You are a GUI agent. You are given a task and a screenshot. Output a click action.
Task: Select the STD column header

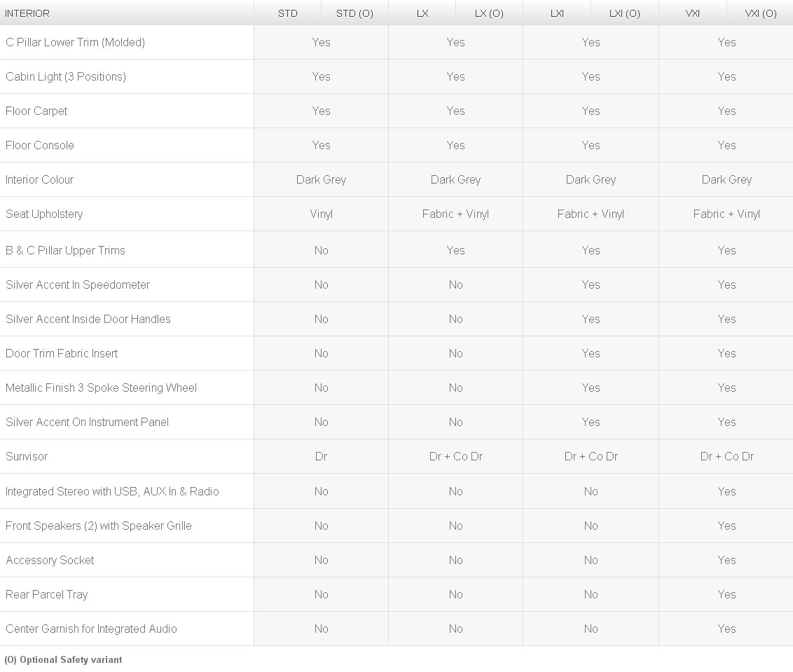288,13
